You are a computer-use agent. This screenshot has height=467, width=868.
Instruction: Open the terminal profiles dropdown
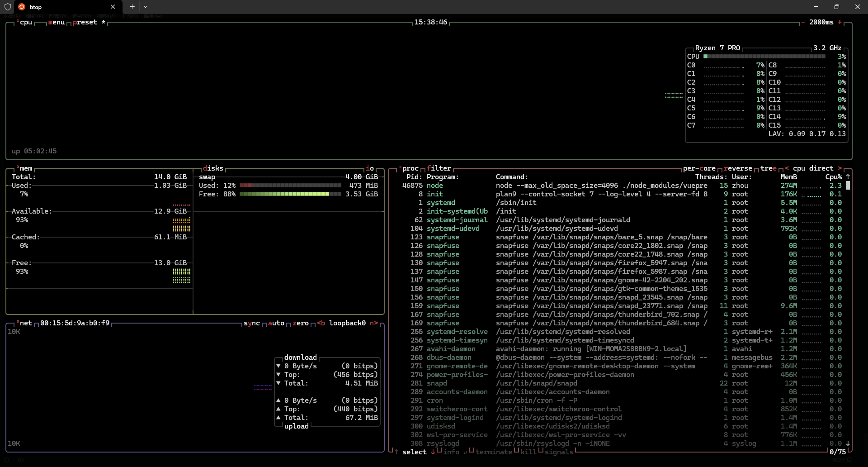[x=146, y=7]
